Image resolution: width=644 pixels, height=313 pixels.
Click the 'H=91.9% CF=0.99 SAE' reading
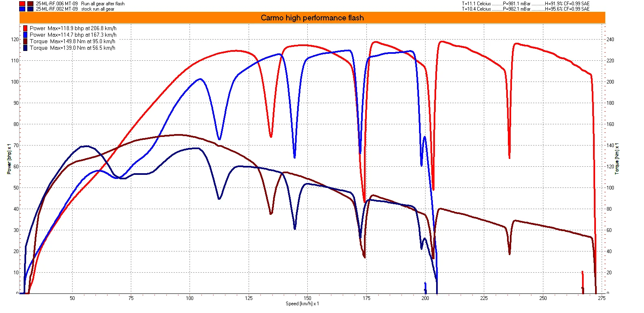567,4
